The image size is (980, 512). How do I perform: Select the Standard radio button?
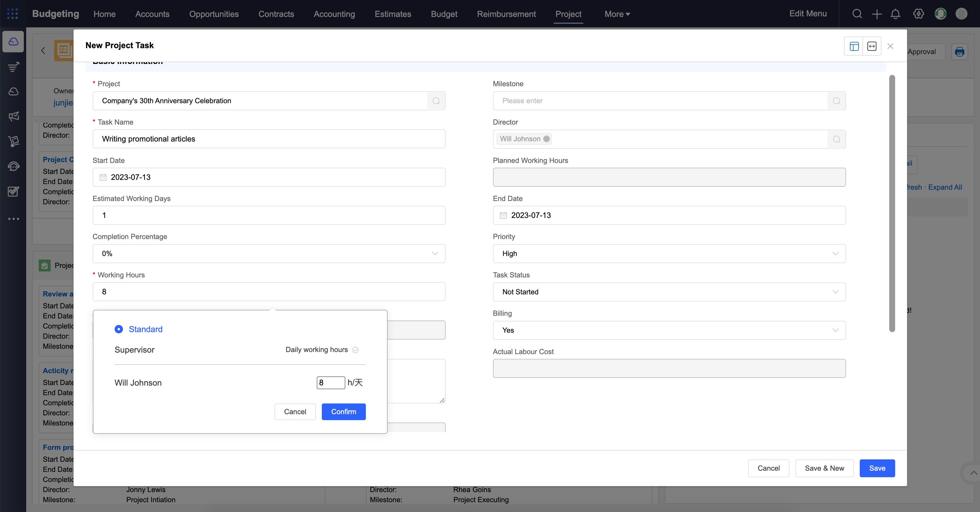pyautogui.click(x=119, y=329)
